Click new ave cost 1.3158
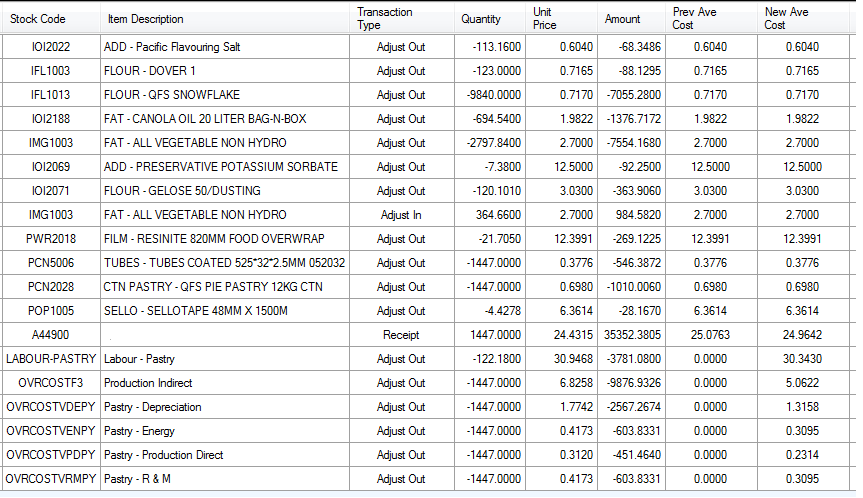The width and height of the screenshot is (863, 498). click(x=803, y=407)
